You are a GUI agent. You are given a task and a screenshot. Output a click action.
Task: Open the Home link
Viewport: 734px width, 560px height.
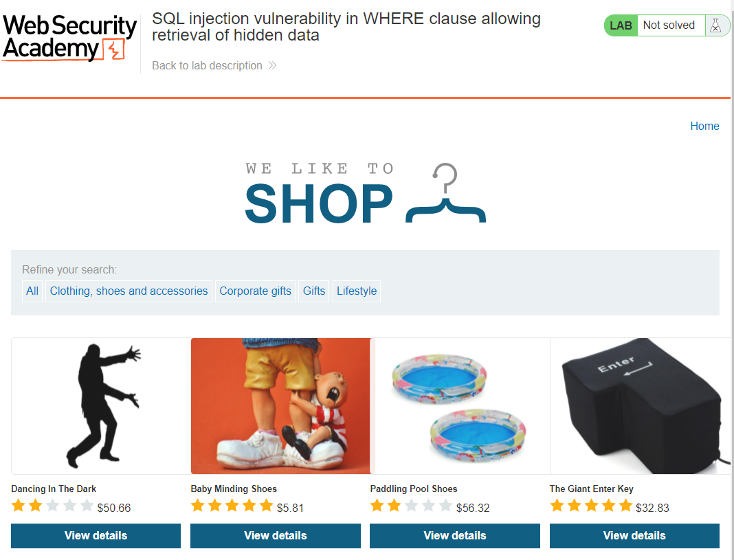[704, 126]
